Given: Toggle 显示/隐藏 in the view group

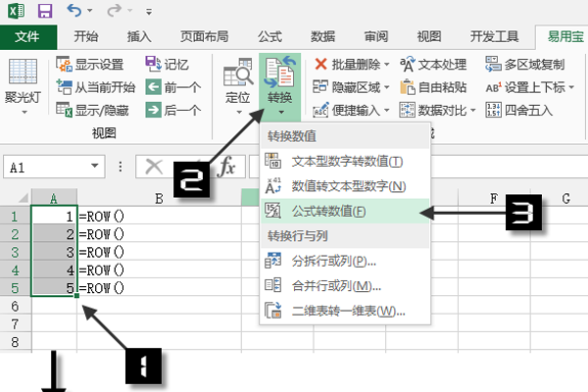Looking at the screenshot, I should (65, 110).
